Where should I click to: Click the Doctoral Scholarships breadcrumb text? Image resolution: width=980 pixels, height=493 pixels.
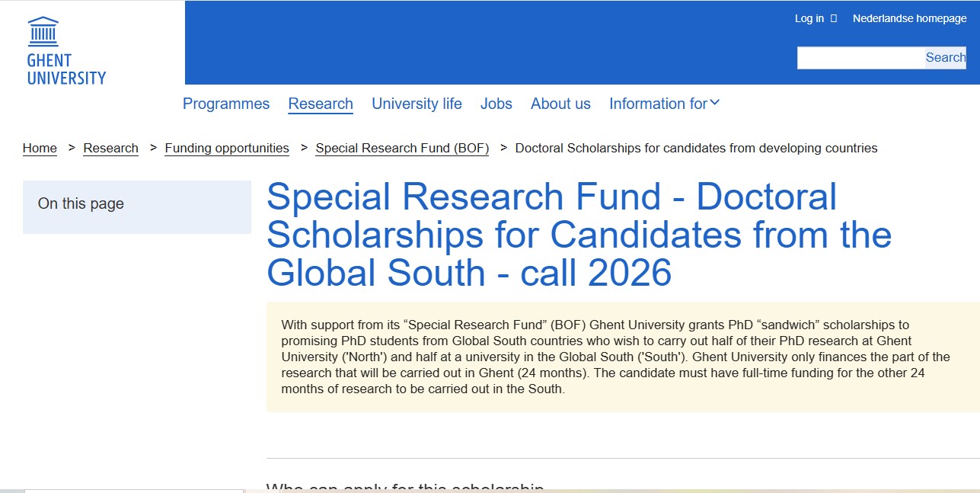click(x=696, y=148)
